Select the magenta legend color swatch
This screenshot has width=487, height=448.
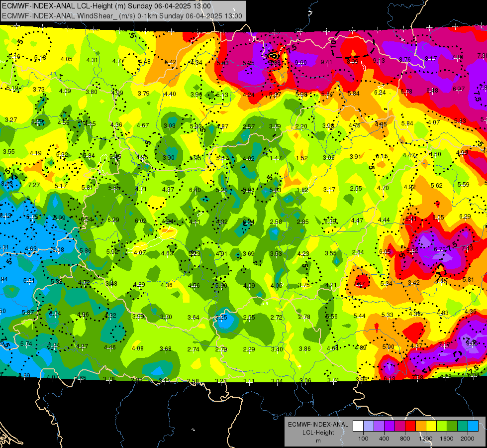tap(400, 426)
